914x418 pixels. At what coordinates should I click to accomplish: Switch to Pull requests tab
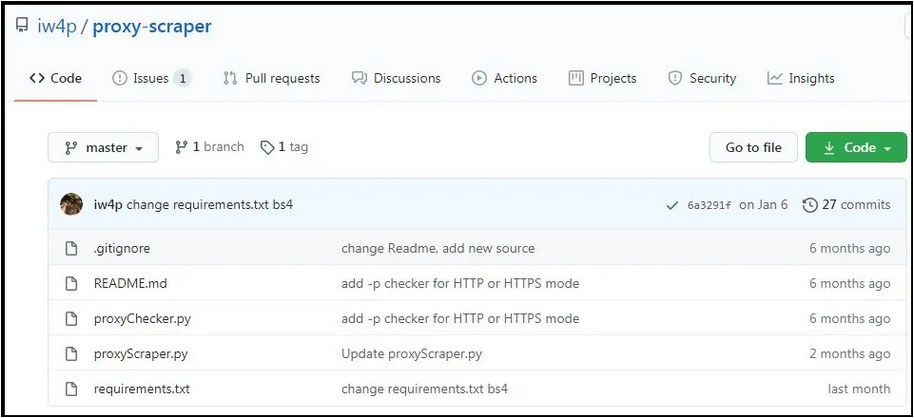point(272,78)
